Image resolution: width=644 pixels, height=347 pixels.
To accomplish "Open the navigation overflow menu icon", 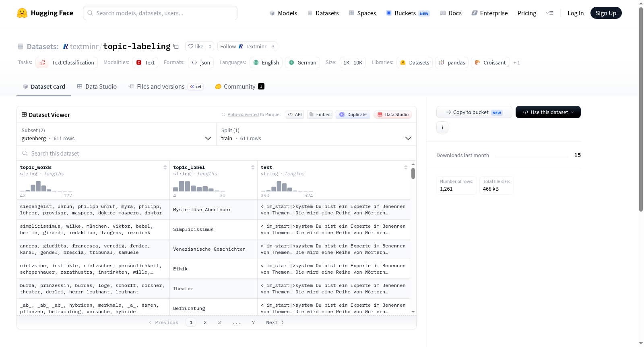I will pos(549,13).
